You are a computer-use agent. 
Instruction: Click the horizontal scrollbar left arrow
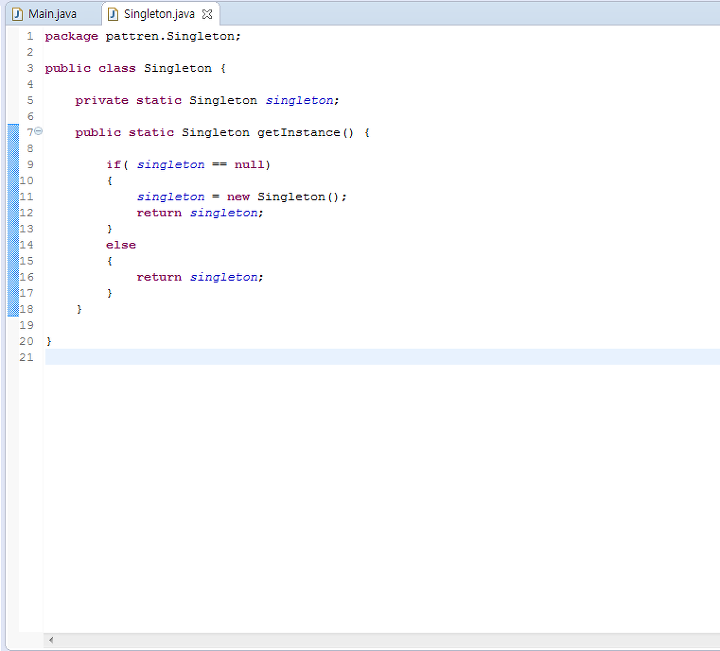click(51, 640)
